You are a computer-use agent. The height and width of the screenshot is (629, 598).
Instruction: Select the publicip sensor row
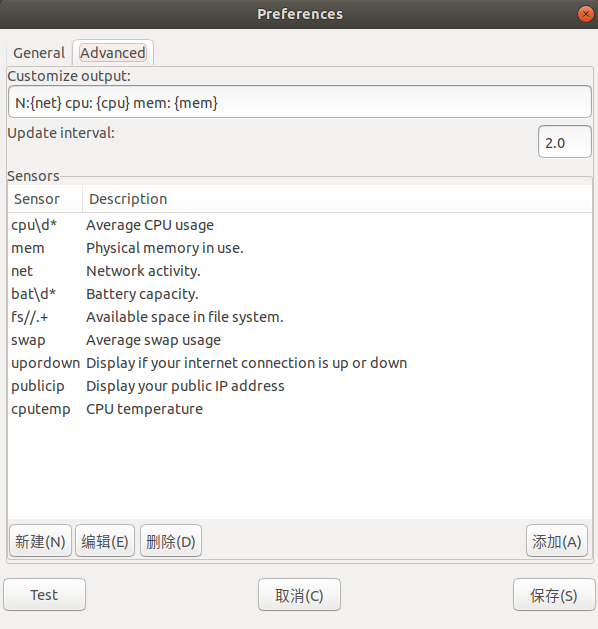click(300, 386)
